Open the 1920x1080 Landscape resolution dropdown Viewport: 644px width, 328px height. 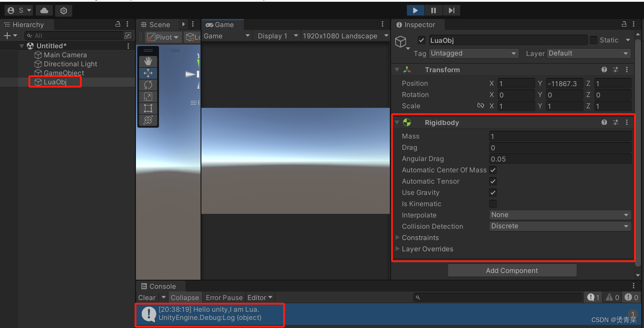345,36
